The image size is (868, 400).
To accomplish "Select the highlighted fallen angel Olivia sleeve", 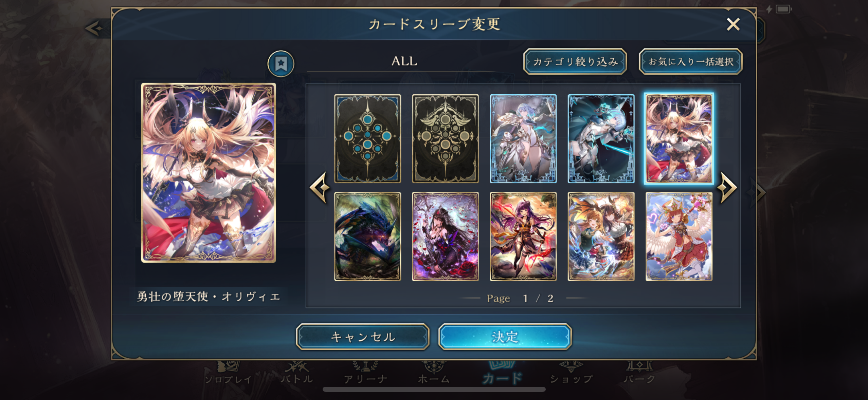I will [679, 139].
